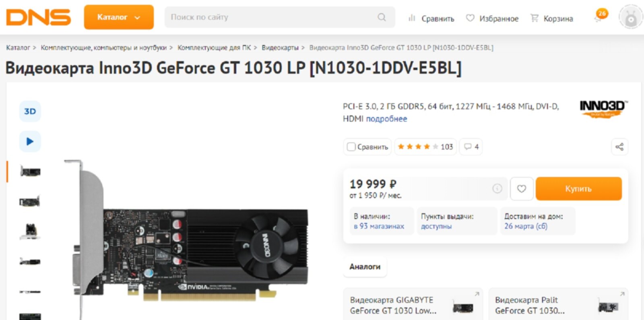Screen dimensions: 644x320
Task: Click the Купить button
Action: tap(579, 189)
